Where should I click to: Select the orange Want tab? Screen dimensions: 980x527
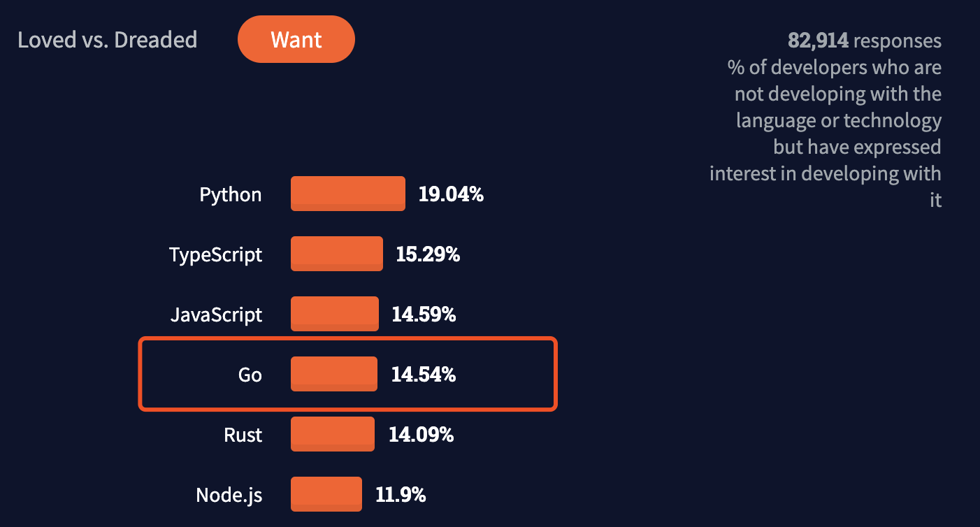pos(296,39)
